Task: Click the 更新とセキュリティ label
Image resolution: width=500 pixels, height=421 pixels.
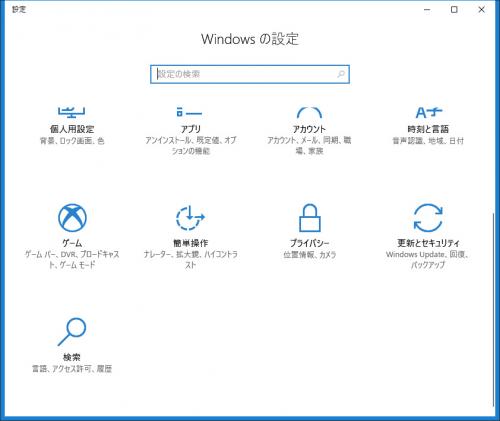Action: pyautogui.click(x=428, y=243)
